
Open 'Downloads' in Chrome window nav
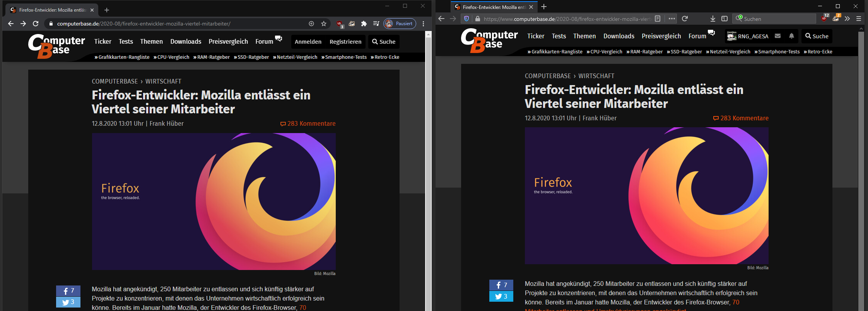pyautogui.click(x=186, y=41)
